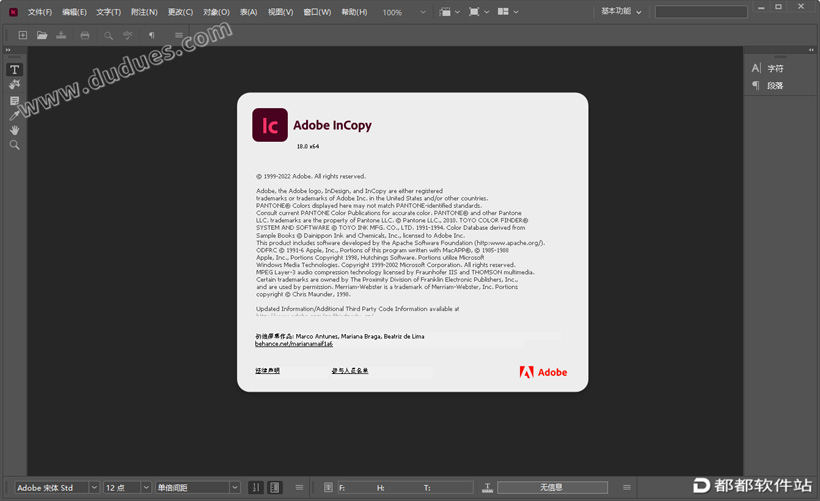820x501 pixels.
Task: Select the Type tool
Action: (x=15, y=70)
